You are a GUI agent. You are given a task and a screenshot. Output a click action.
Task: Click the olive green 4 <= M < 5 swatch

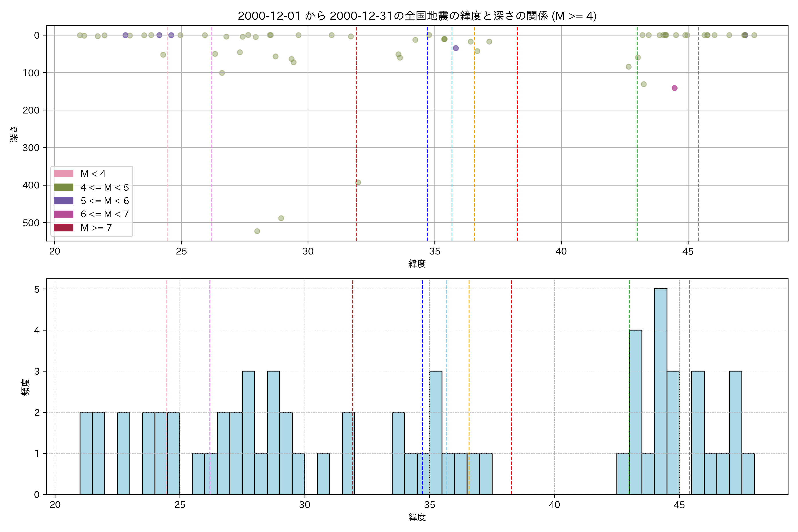(63, 187)
